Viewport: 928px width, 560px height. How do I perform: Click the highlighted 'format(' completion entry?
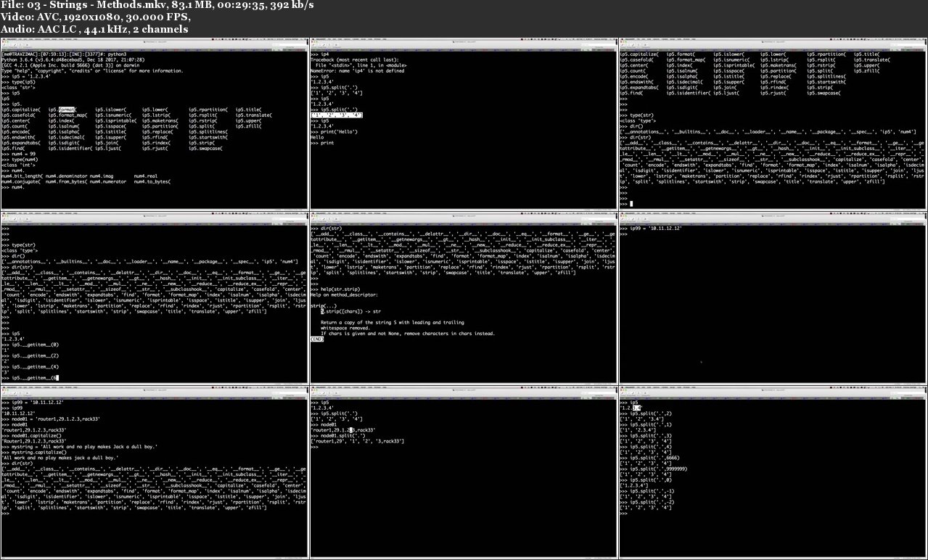coord(67,109)
